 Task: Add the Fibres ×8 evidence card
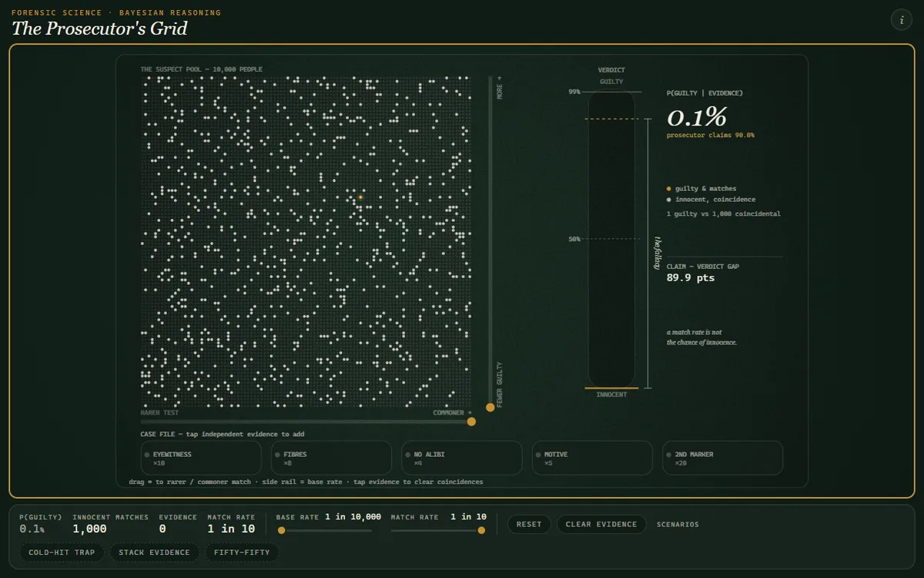tap(331, 458)
